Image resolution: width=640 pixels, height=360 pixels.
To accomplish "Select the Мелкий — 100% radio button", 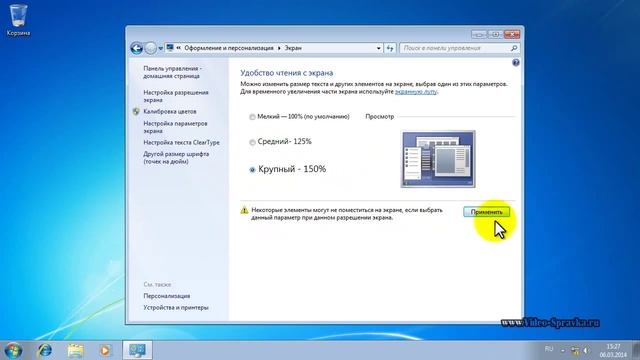I will tap(252, 117).
